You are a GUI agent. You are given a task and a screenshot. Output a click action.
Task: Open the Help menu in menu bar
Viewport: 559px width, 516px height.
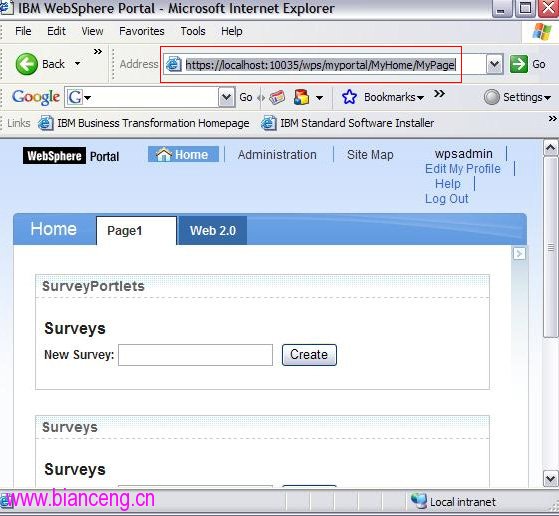232,31
